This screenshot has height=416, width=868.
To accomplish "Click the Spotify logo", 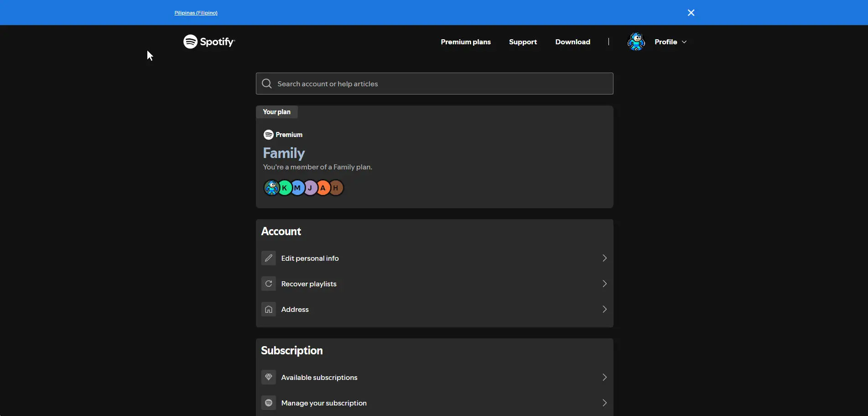I will [x=209, y=42].
